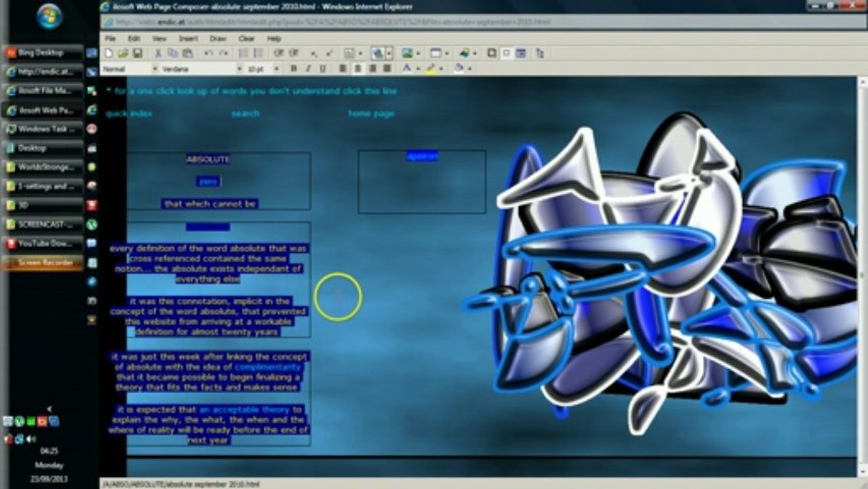Image resolution: width=868 pixels, height=489 pixels.
Task: Increase paragraph indent
Action: [294, 53]
